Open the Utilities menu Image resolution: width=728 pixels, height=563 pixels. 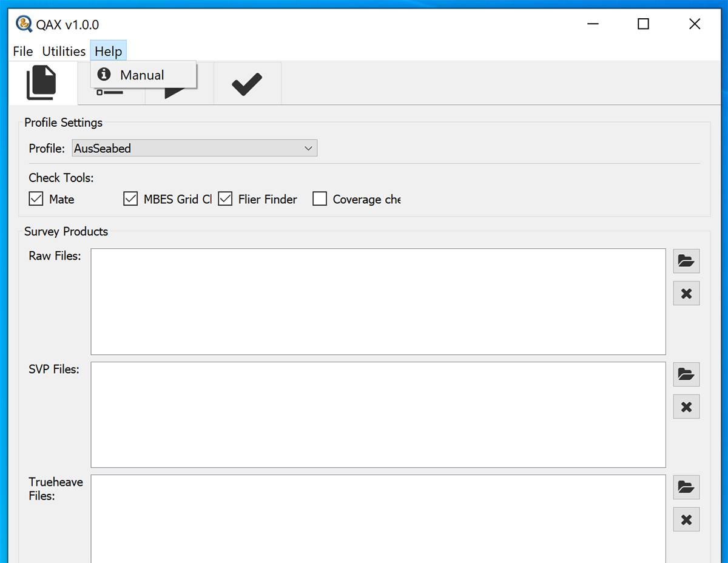point(64,52)
